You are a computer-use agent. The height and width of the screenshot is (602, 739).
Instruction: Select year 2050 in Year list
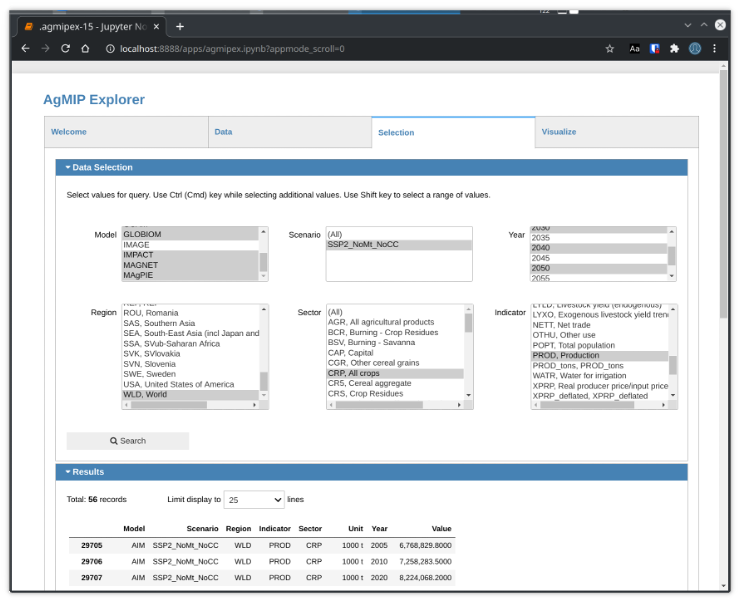click(x=599, y=268)
